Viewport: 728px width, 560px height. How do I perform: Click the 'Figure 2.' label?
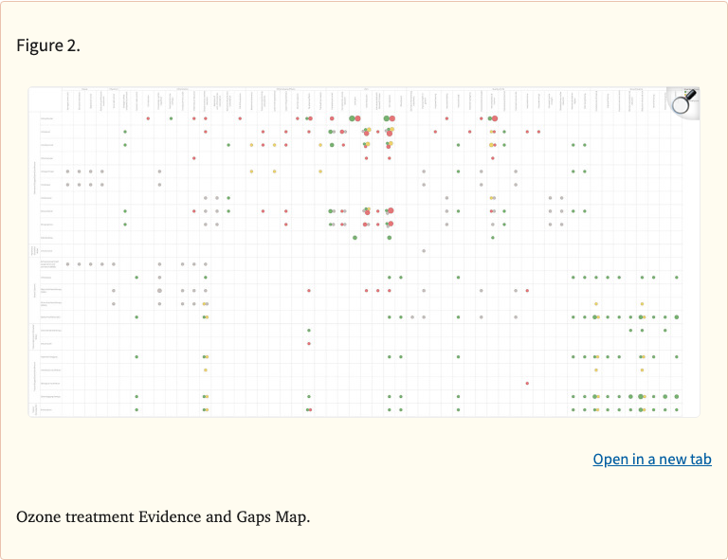click(48, 45)
